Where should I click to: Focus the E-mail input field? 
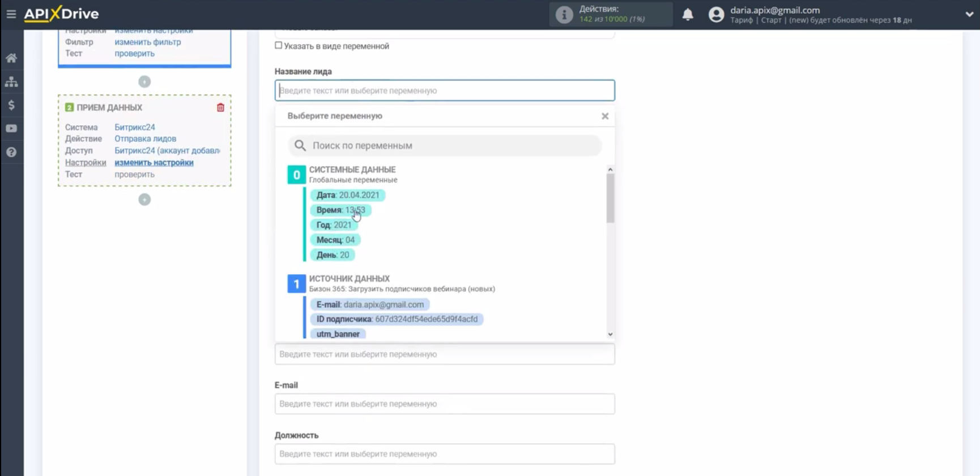(445, 404)
